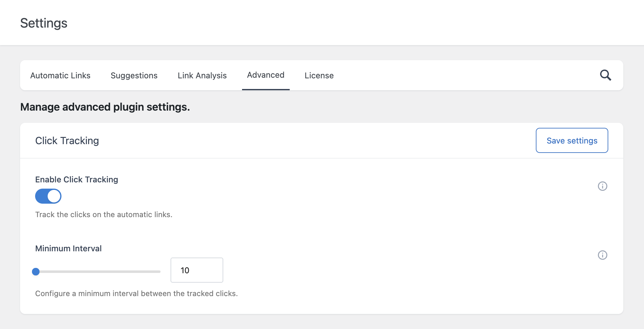Open the Suggestions tab
This screenshot has height=329, width=644.
(x=134, y=76)
